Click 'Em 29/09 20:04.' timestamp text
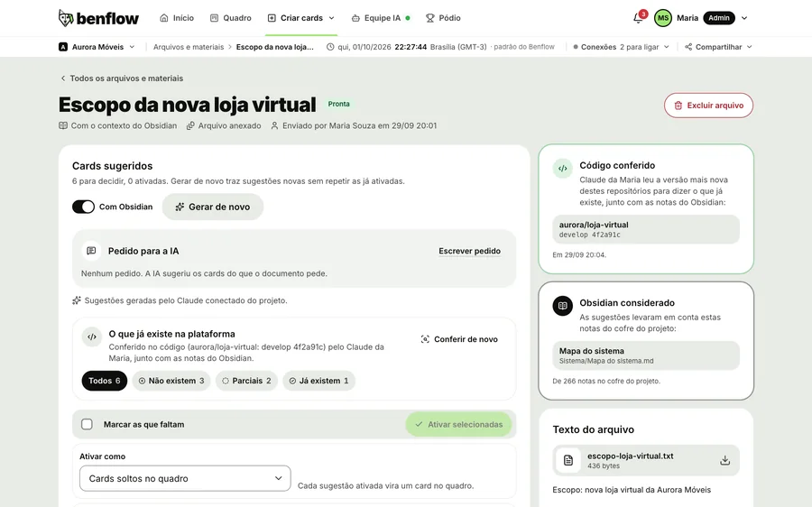 [579, 254]
